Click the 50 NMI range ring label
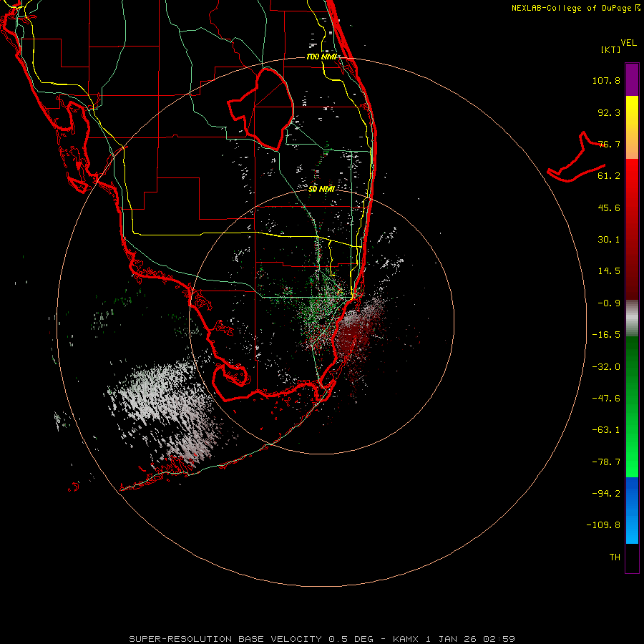644x644 pixels. click(x=321, y=189)
